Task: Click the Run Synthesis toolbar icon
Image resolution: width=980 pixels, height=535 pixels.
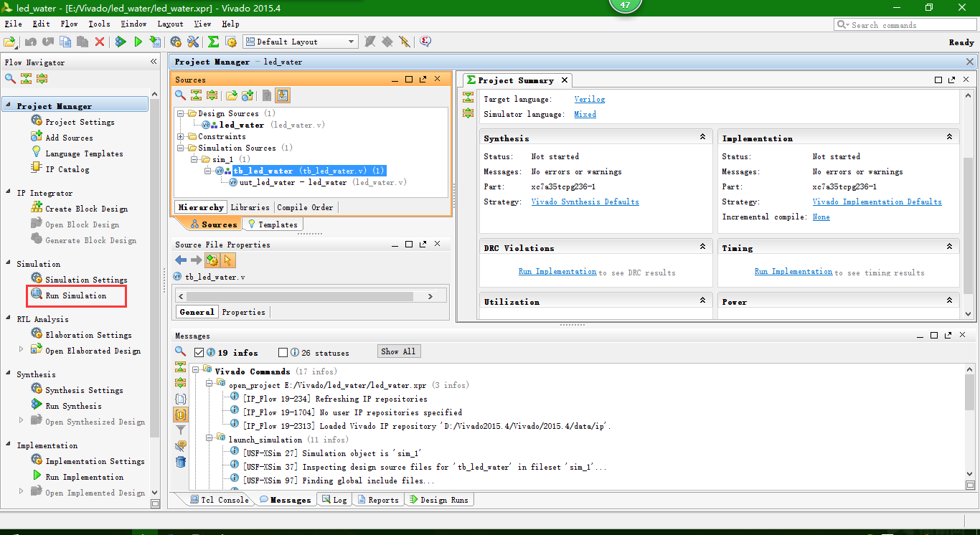Action: point(121,42)
